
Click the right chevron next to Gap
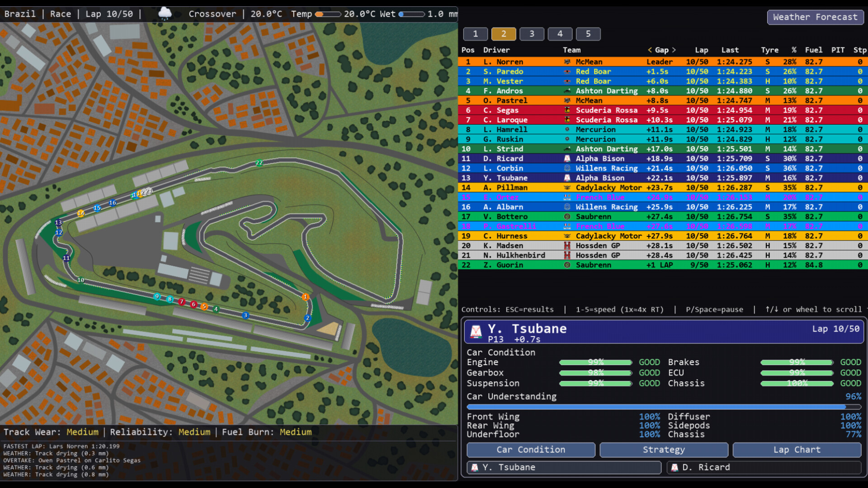(x=674, y=50)
